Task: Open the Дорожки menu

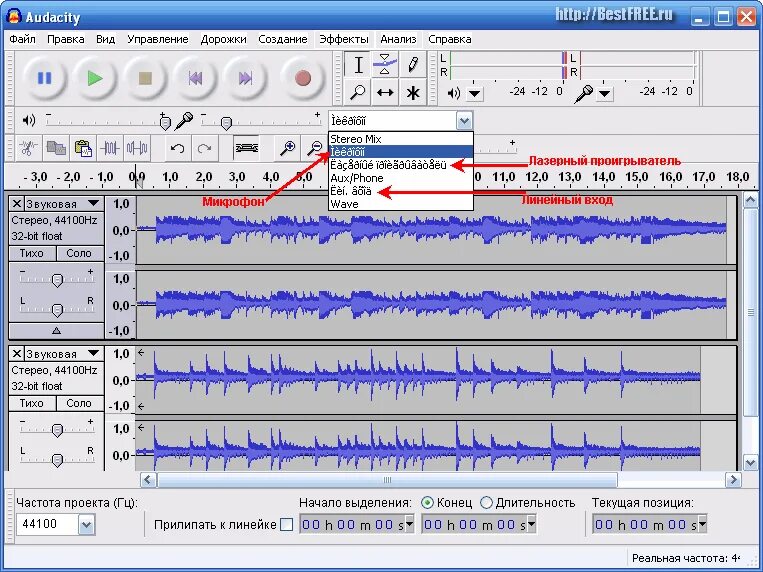Action: click(223, 39)
